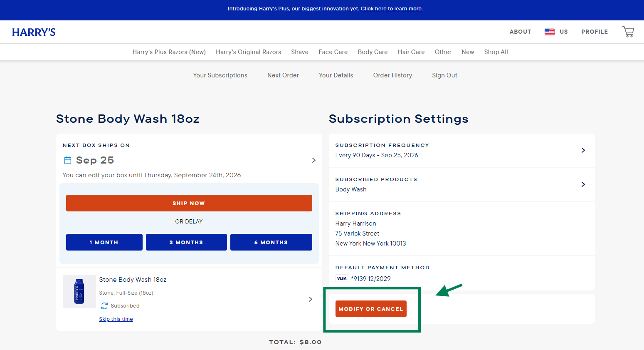644x350 pixels.
Task: Expand the next box ship date chevron
Action: click(313, 160)
